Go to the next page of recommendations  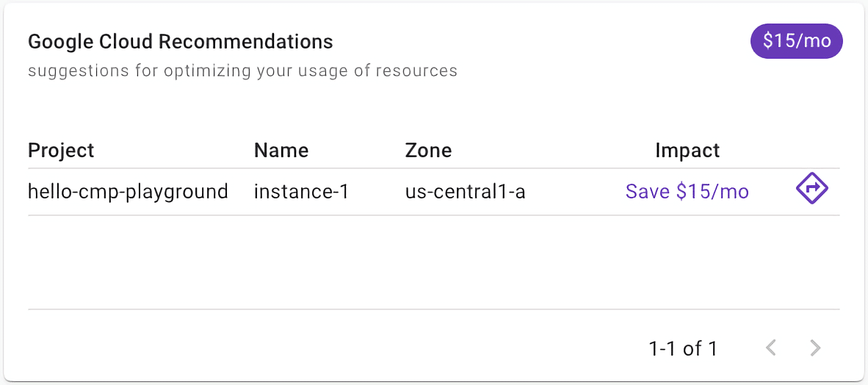pyautogui.click(x=815, y=348)
